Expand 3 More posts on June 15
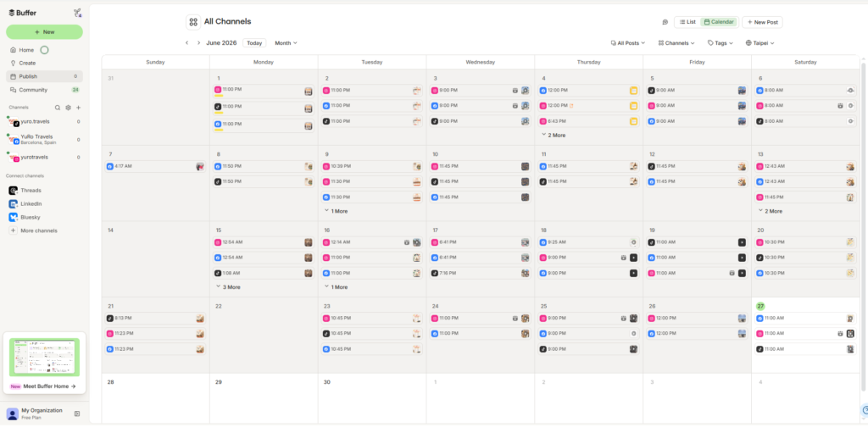Screen dimensions: 868x433 pyautogui.click(x=227, y=286)
